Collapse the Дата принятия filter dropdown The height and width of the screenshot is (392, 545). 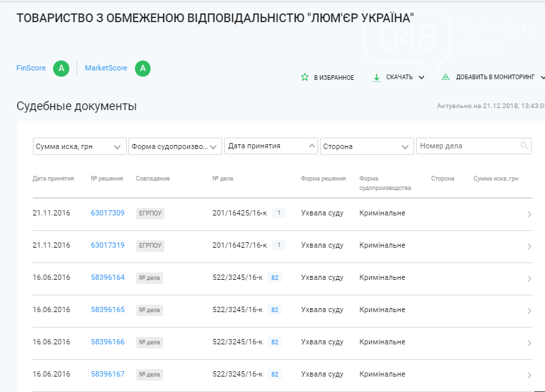tap(271, 146)
